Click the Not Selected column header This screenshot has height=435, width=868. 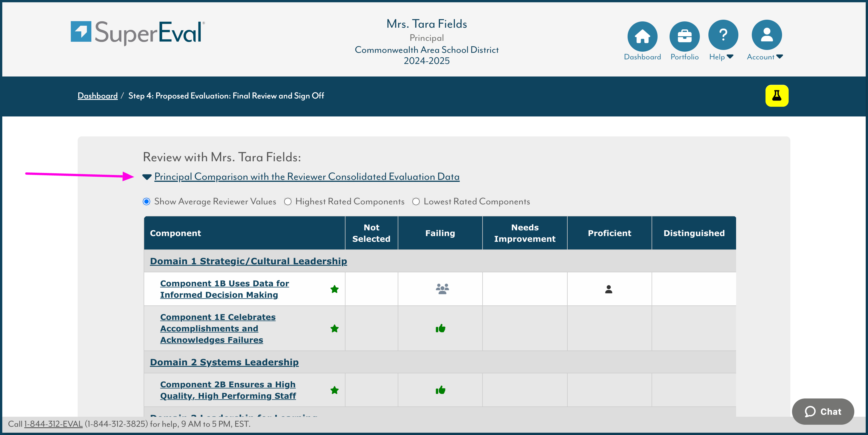[371, 233]
